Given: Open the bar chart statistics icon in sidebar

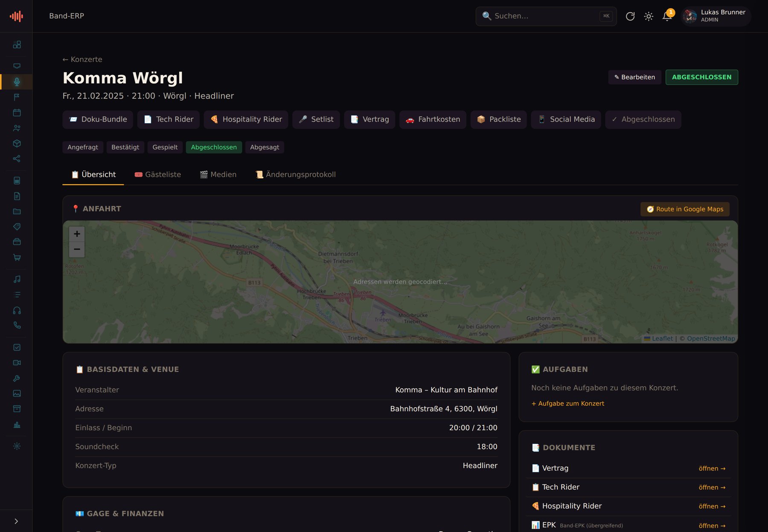Looking at the screenshot, I should 17,424.
